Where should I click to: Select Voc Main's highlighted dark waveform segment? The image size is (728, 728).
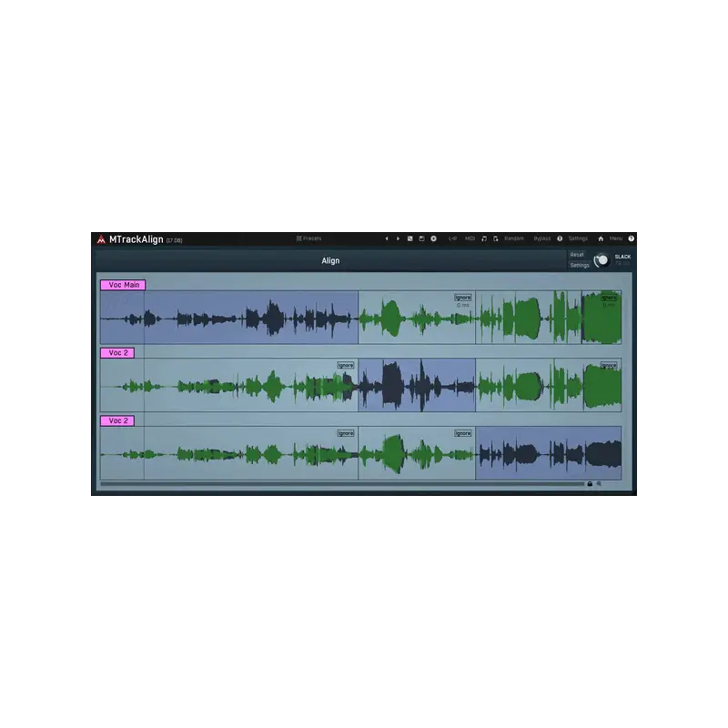pyautogui.click(x=229, y=318)
